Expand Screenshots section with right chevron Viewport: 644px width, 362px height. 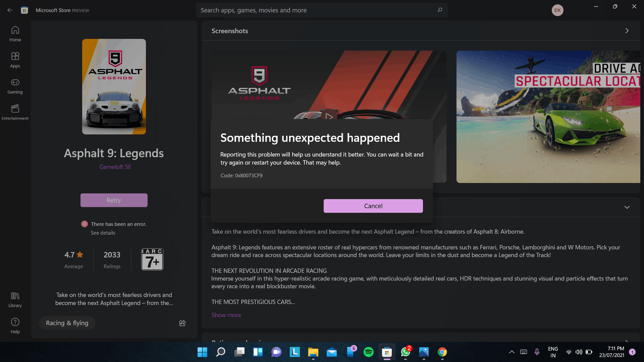pyautogui.click(x=627, y=31)
